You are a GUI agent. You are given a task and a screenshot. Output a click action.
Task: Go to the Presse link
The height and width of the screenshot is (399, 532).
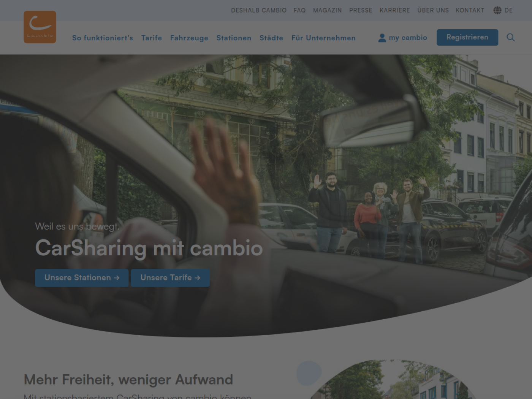(x=361, y=10)
